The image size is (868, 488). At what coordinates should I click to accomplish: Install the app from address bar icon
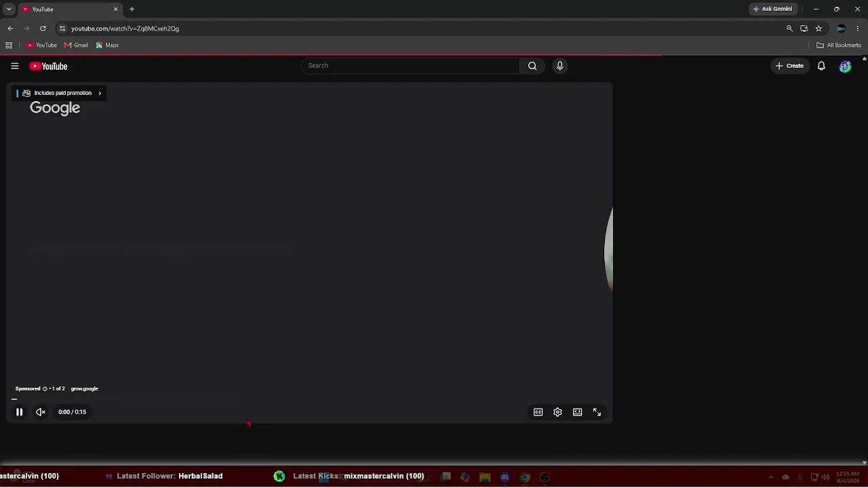pyautogui.click(x=804, y=28)
